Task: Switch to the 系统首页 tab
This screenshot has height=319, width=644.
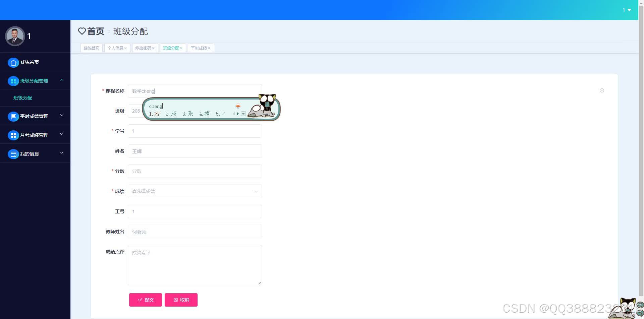Action: [x=92, y=48]
